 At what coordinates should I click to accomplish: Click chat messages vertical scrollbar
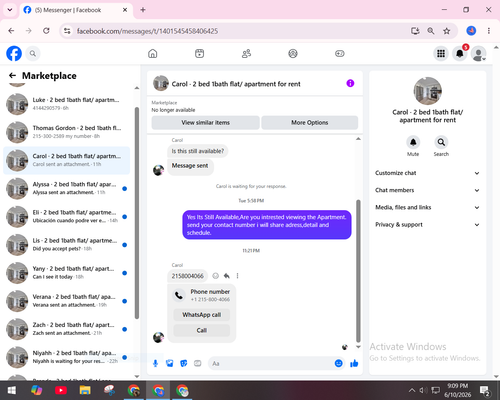coord(358,271)
